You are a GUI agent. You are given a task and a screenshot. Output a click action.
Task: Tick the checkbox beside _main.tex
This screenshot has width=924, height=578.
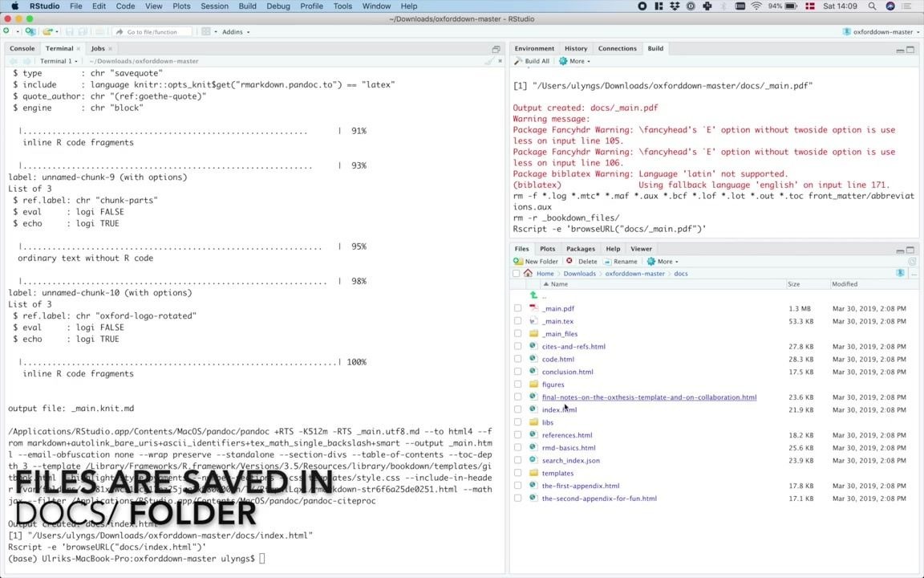(x=517, y=321)
